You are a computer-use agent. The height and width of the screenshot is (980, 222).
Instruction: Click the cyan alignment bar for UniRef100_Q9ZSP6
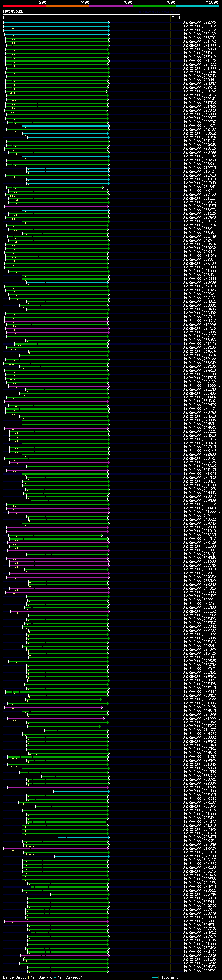point(57,23)
